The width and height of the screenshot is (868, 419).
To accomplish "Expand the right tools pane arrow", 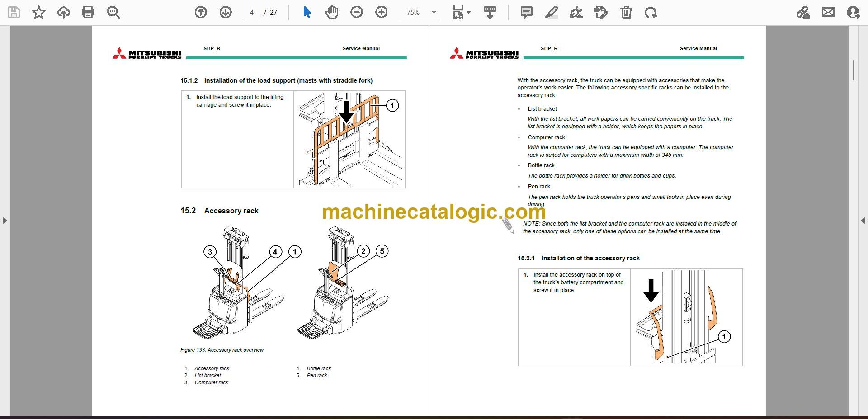I will 863,221.
